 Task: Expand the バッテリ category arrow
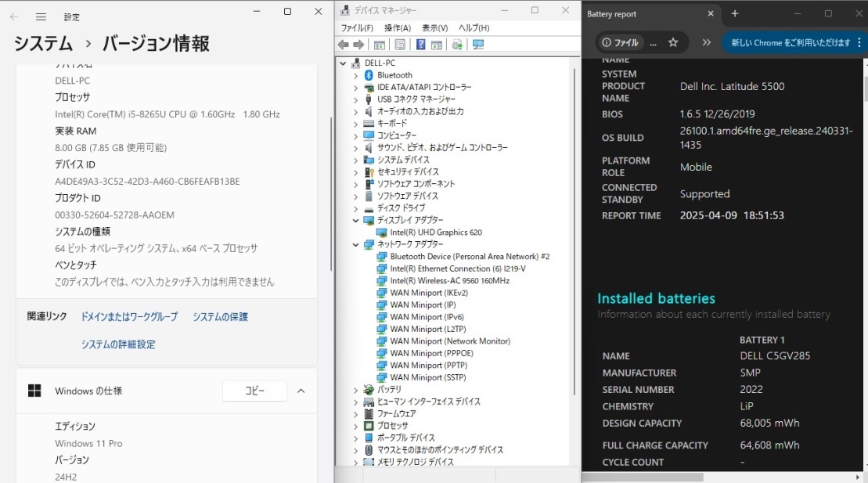pyautogui.click(x=356, y=389)
